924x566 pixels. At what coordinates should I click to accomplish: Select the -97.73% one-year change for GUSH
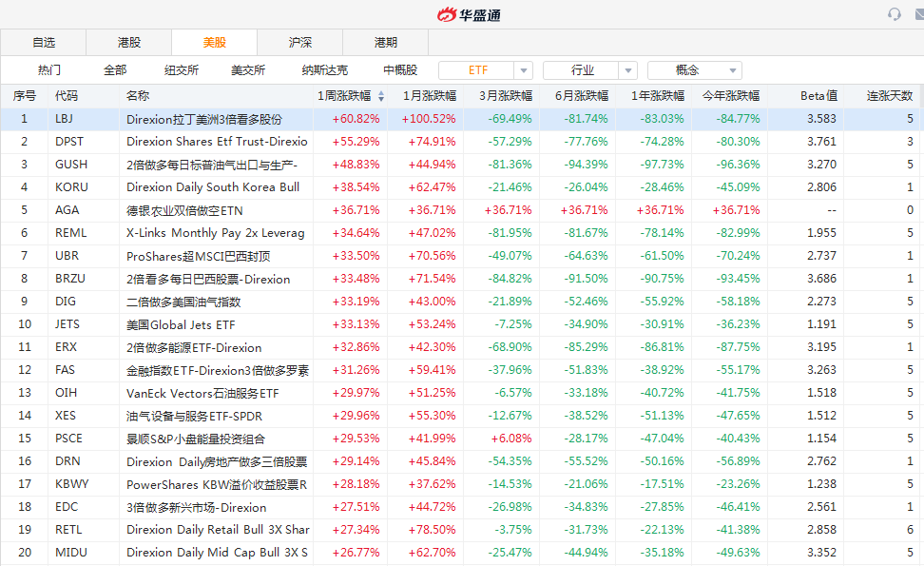662,165
